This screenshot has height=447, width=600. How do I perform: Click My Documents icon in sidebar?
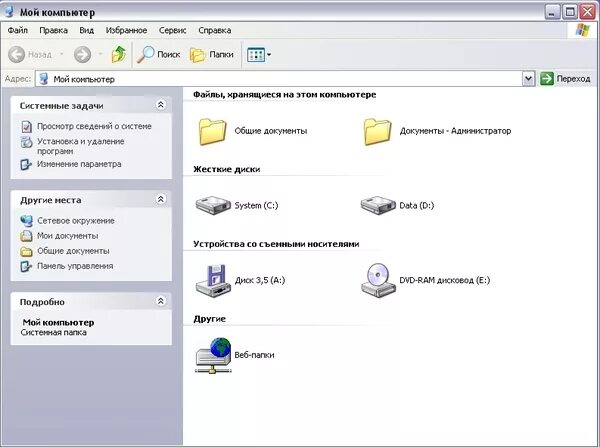point(26,236)
